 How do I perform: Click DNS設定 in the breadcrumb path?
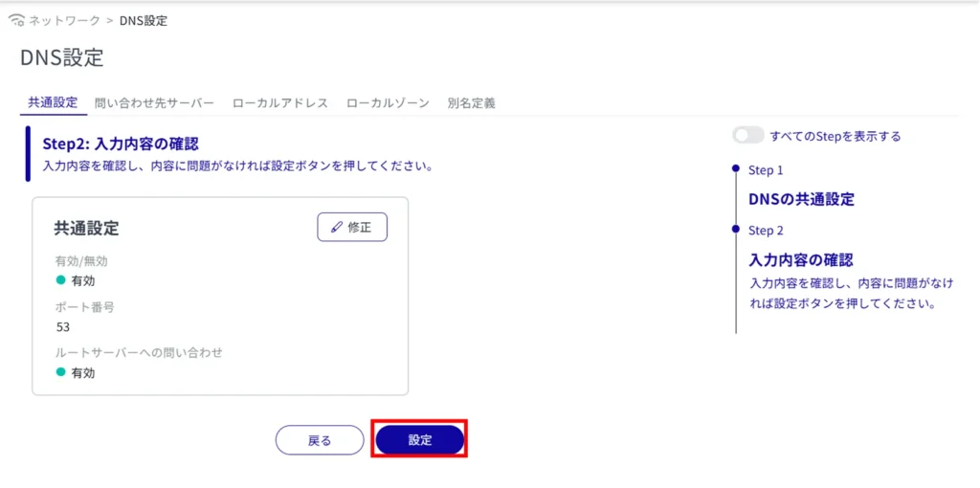[x=144, y=20]
